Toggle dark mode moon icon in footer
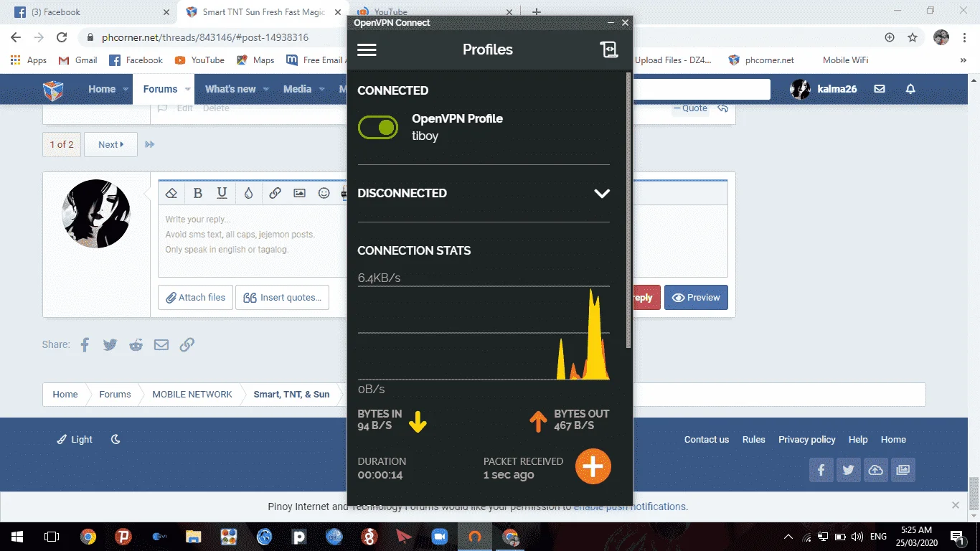Image resolution: width=980 pixels, height=551 pixels. click(x=116, y=439)
